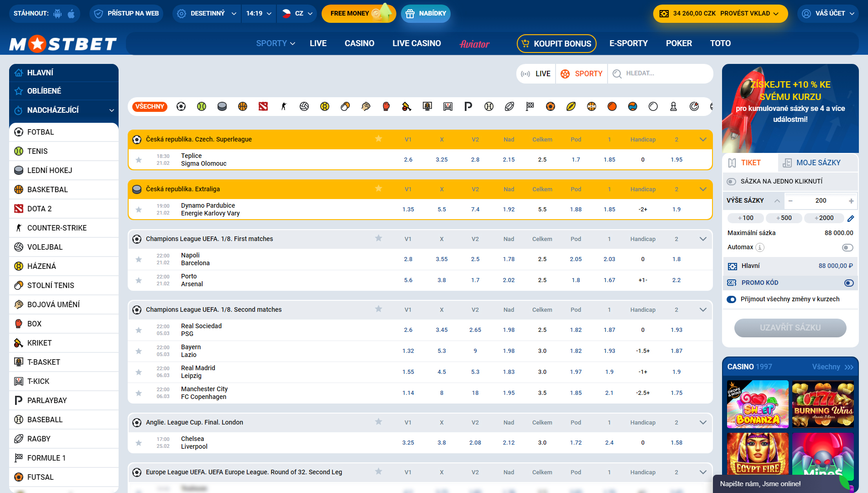
Task: Click the Apple download icon
Action: click(x=71, y=14)
